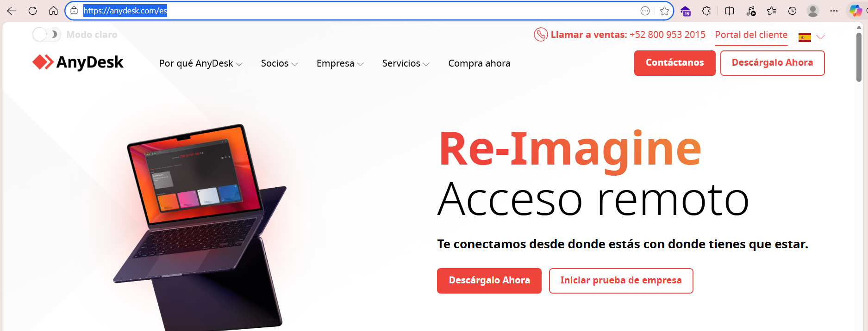Toggle the Modo claro theme switch
The image size is (868, 331).
click(x=46, y=34)
